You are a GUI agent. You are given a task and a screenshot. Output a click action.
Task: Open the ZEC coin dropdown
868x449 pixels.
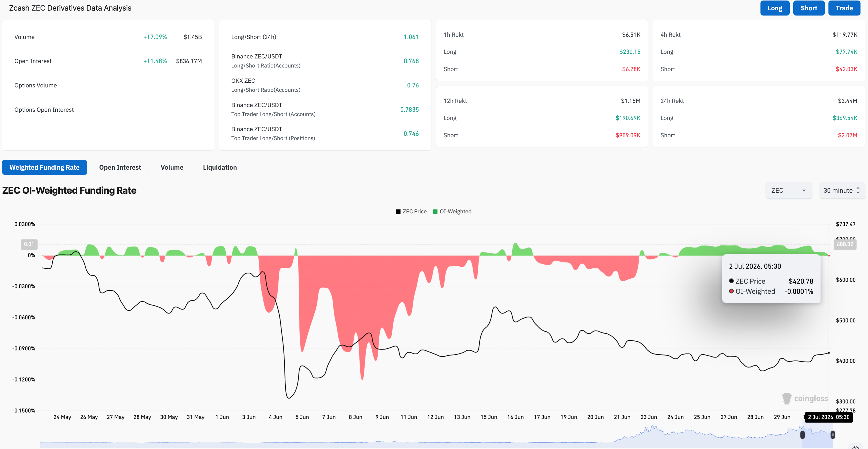click(x=788, y=190)
